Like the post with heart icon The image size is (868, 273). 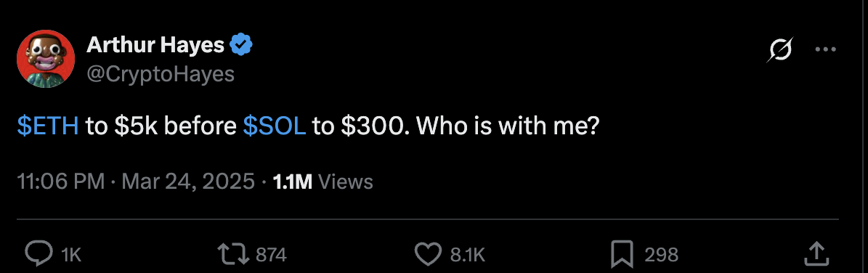(x=429, y=254)
